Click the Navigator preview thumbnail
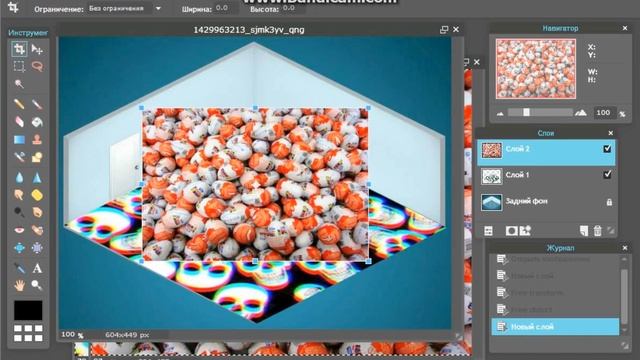640x360 pixels. coord(536,69)
